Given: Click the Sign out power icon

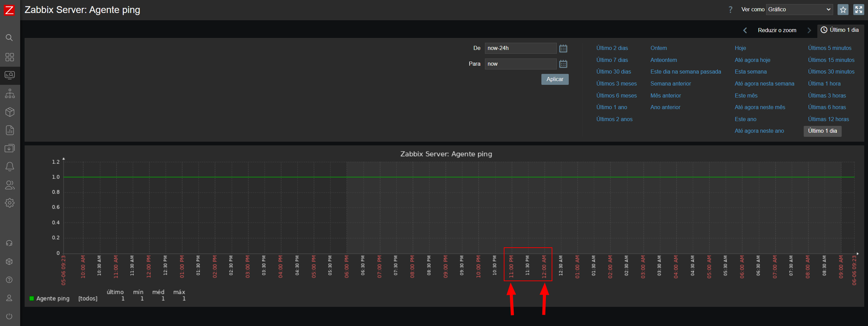Looking at the screenshot, I should tap(10, 316).
